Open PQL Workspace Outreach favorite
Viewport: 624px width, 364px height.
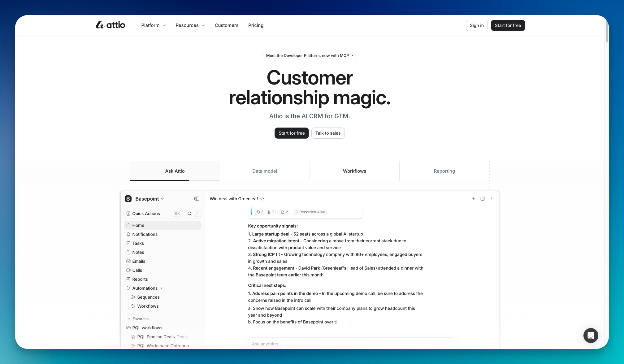(x=165, y=346)
